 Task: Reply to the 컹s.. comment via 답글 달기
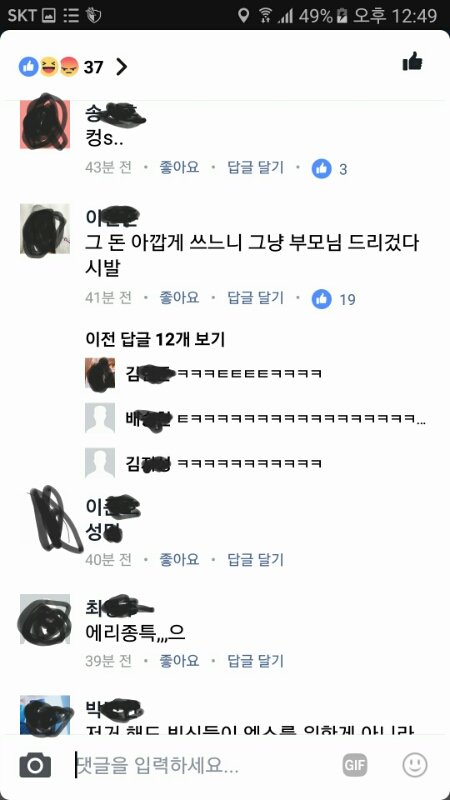pyautogui.click(x=255, y=168)
